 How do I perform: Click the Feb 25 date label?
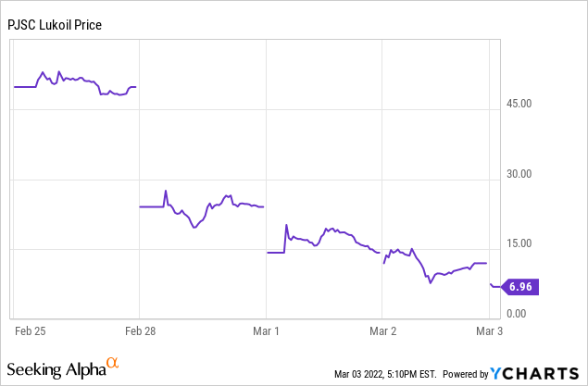click(x=30, y=330)
